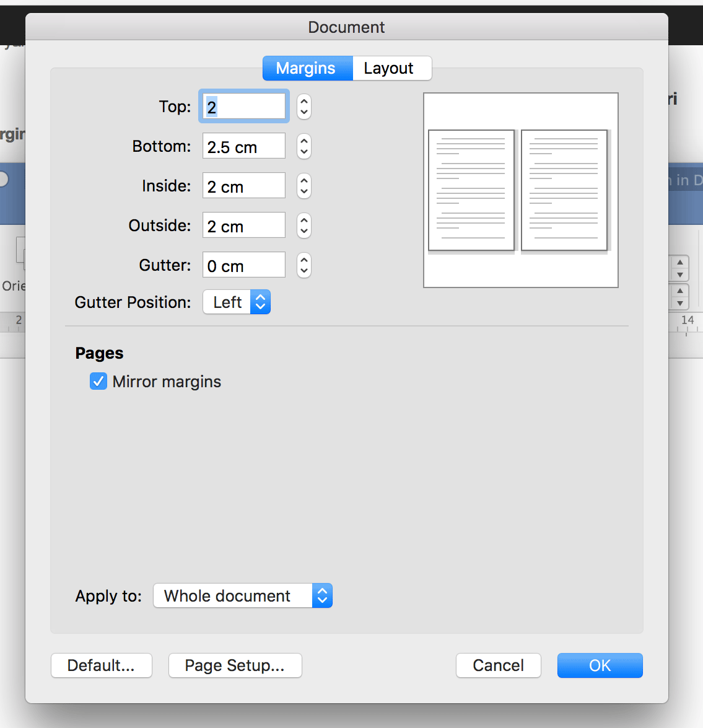Image resolution: width=703 pixels, height=728 pixels.
Task: Click the lower stepper in the background ribbon
Action: pos(680,297)
